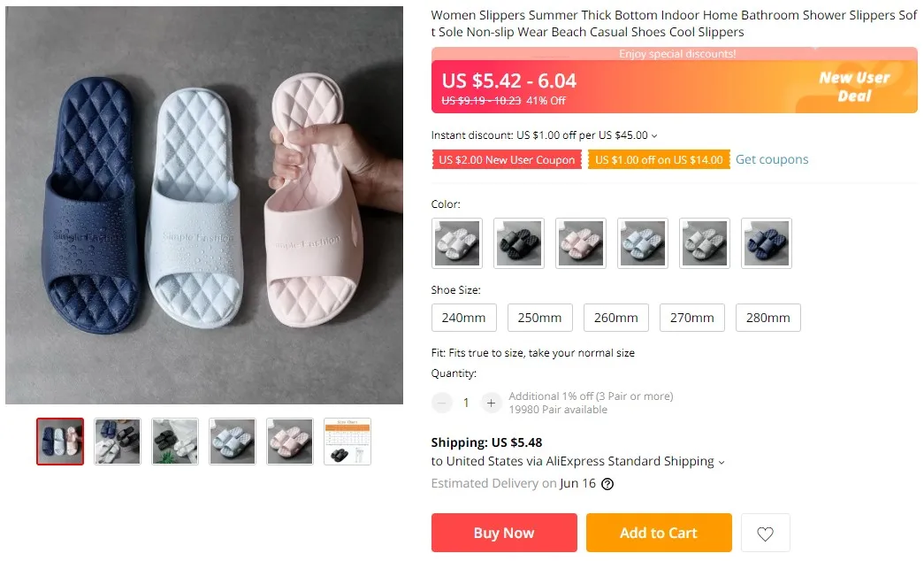Select shoe size 260mm
924x561 pixels.
(x=616, y=318)
